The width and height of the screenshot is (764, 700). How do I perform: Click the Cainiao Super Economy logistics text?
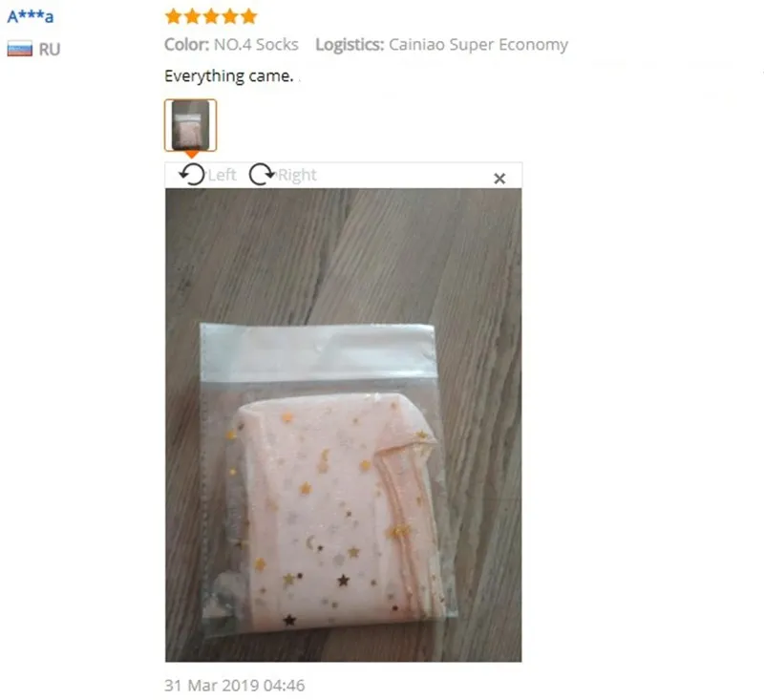coord(478,44)
